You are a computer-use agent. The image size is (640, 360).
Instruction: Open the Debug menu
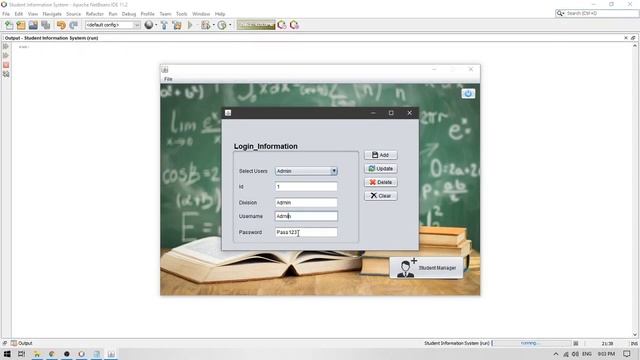point(129,14)
